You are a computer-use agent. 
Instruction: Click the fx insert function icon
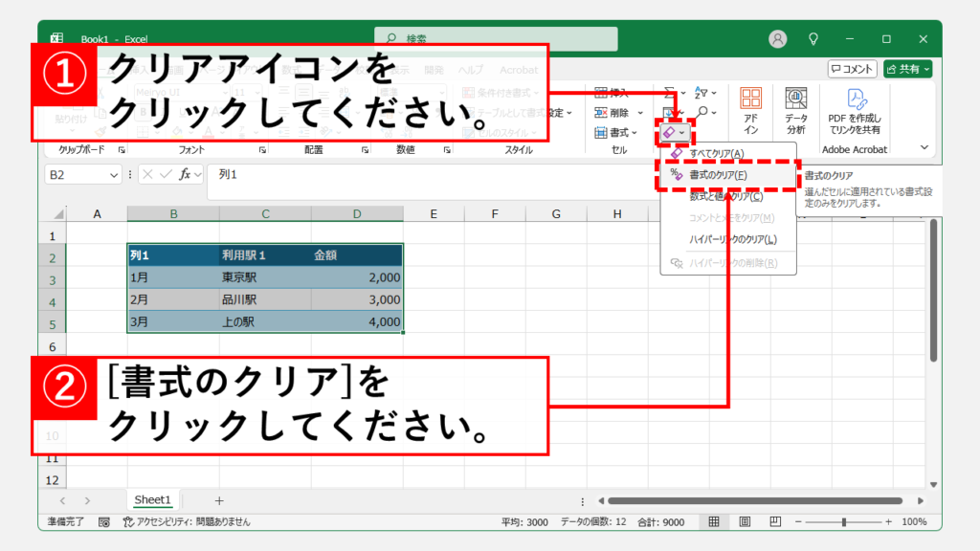click(x=185, y=174)
